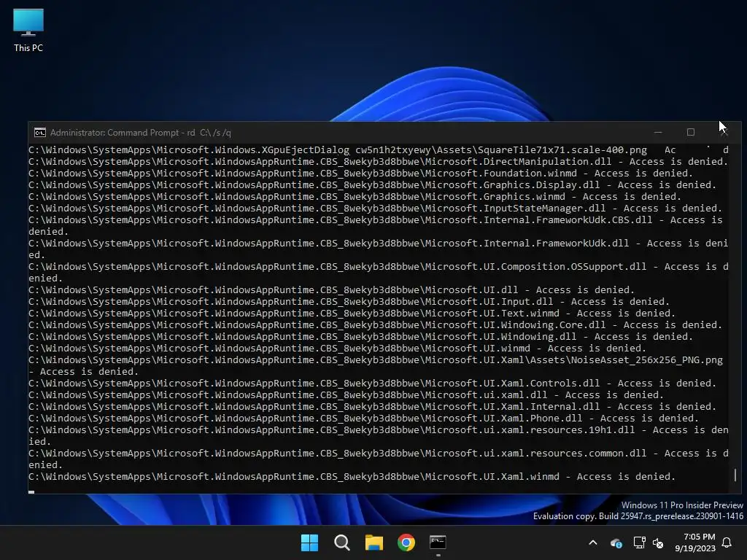Click the Microsoft.DirectManipulation.dll output line
The image size is (747, 560).
[x=379, y=161]
